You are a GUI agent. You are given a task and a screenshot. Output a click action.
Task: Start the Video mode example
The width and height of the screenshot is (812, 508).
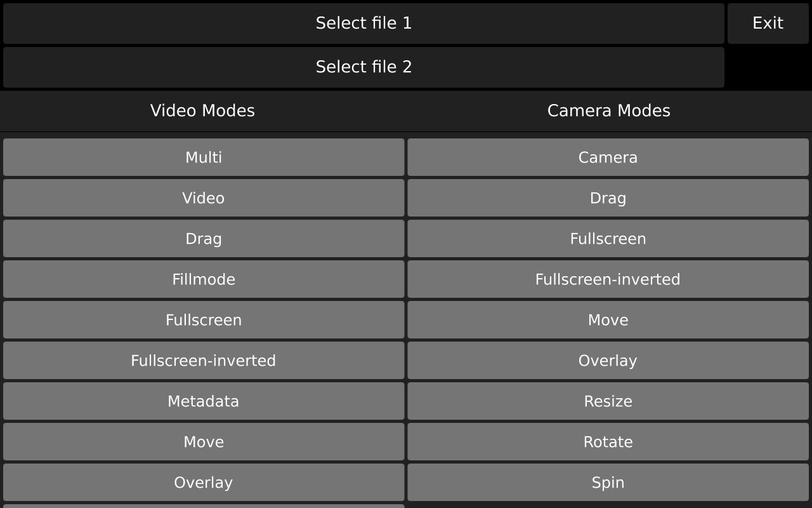204,198
